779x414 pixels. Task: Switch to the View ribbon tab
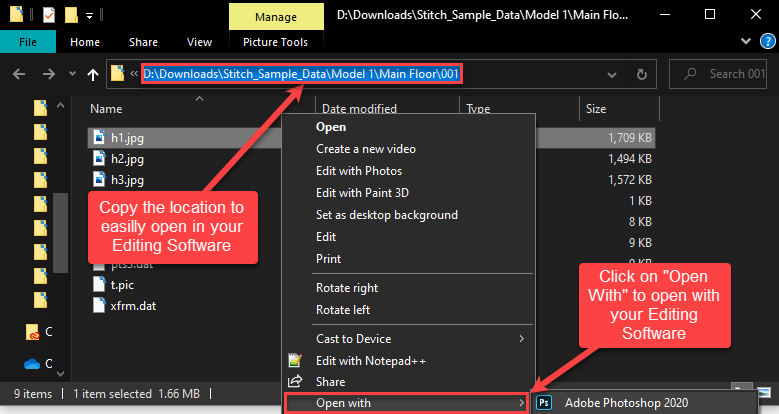199,42
